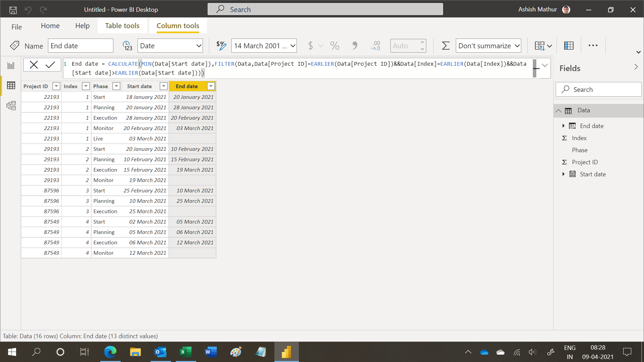Image resolution: width=644 pixels, height=362 pixels.
Task: Expand the formula bar chevron
Action: (x=545, y=65)
